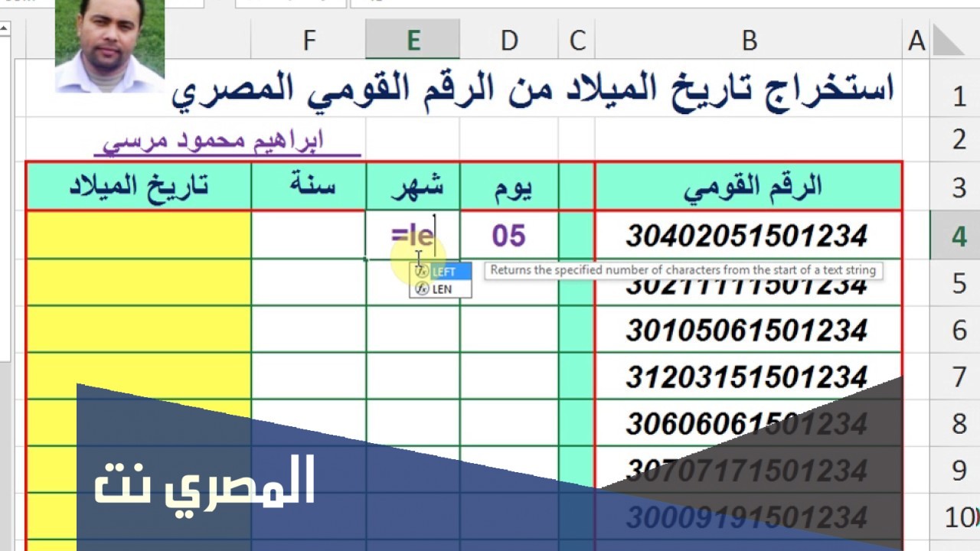This screenshot has width=980, height=551.
Task: Select column B header
Action: point(748,41)
